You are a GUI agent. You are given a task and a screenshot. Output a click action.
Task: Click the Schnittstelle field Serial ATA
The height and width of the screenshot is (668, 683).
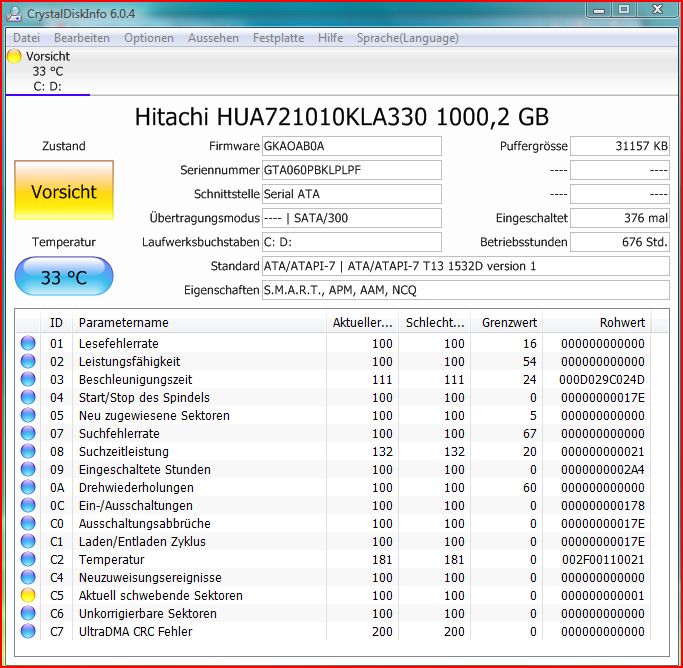point(352,194)
